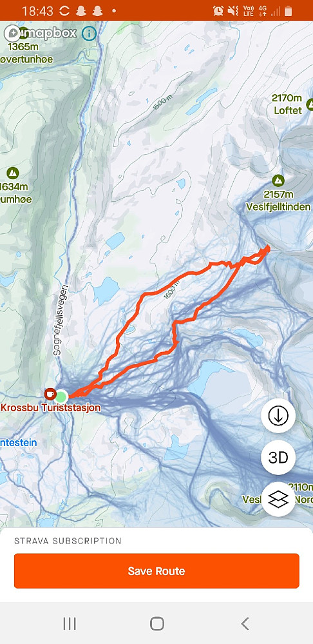Select the Veslfjelltinden peak marker
Screen dimensions: 313x644
pyautogui.click(x=278, y=181)
